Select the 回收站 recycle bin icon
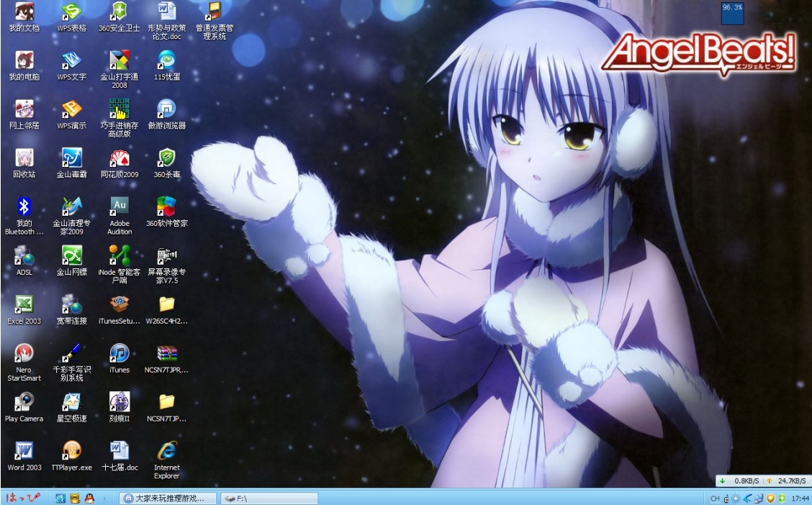The height and width of the screenshot is (505, 812). pyautogui.click(x=24, y=159)
